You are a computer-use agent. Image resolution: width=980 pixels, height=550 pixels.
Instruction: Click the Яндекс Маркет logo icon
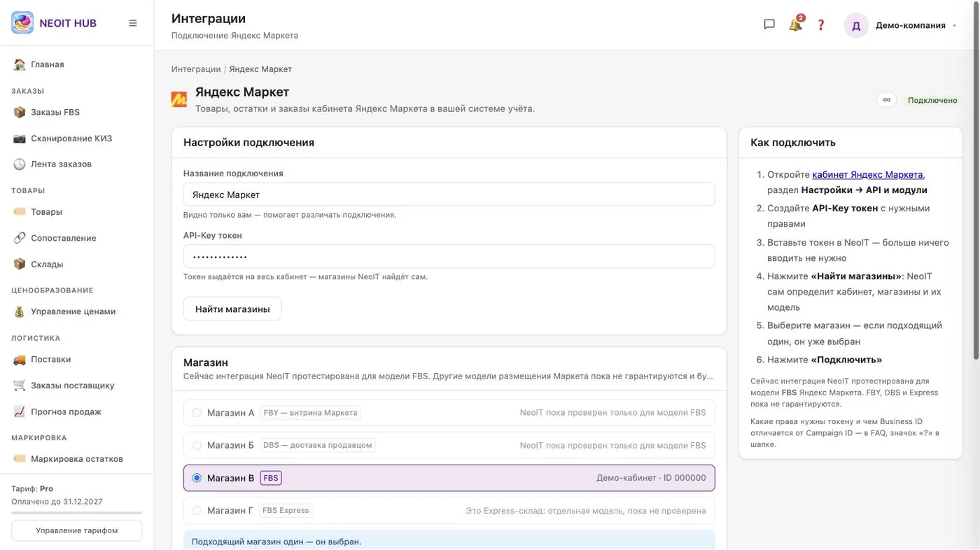point(179,99)
